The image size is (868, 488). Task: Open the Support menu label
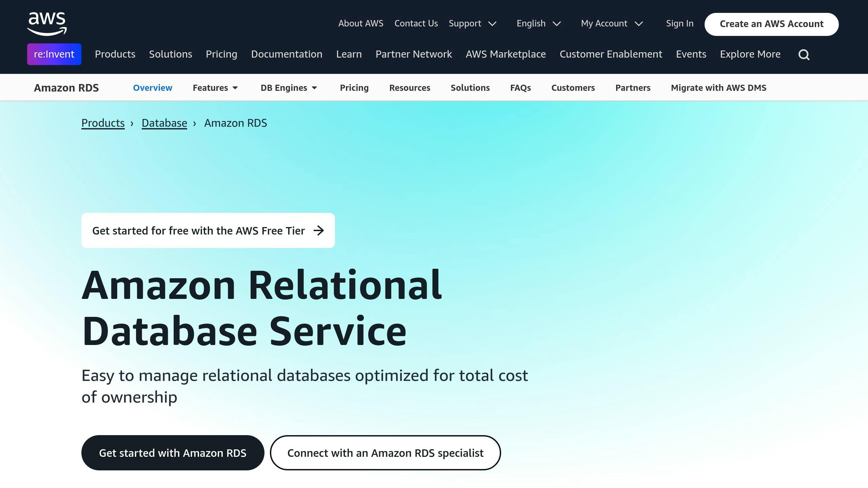pos(465,23)
